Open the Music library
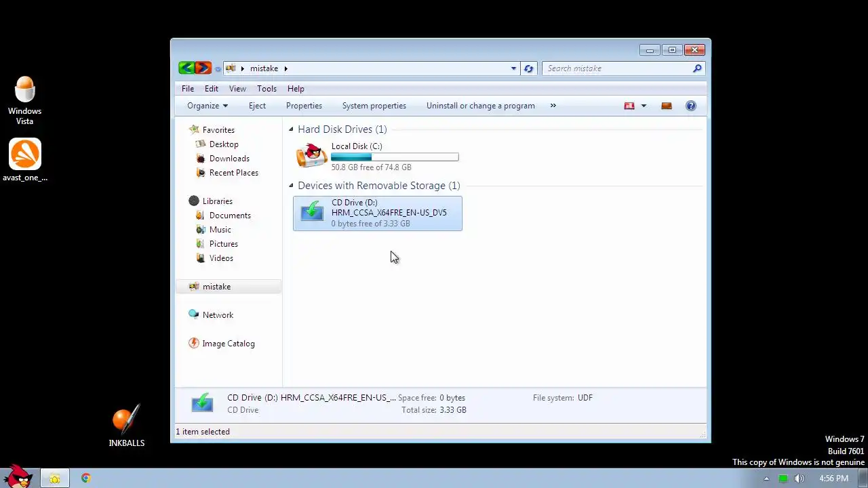 [220, 230]
